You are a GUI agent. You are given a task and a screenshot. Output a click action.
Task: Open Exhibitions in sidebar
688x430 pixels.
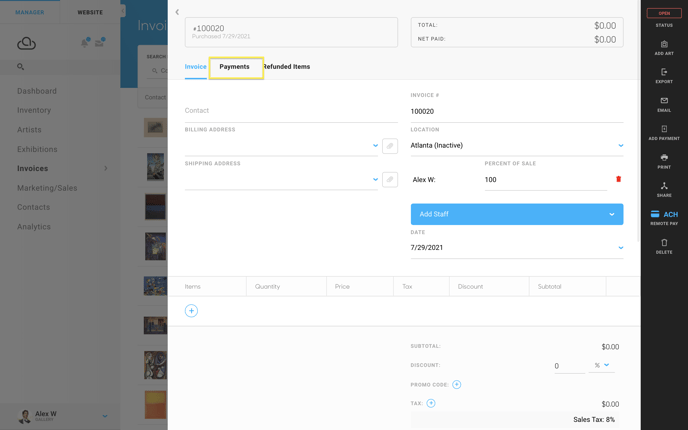tap(37, 149)
